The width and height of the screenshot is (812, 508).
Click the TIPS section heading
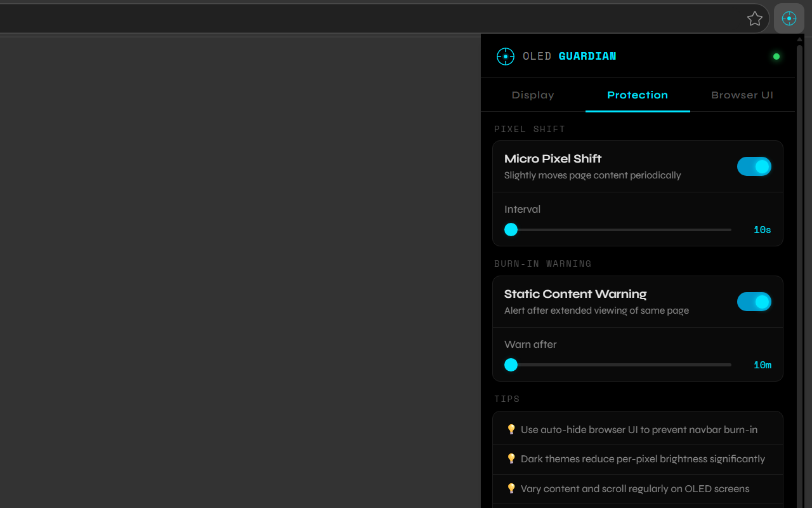tap(507, 399)
